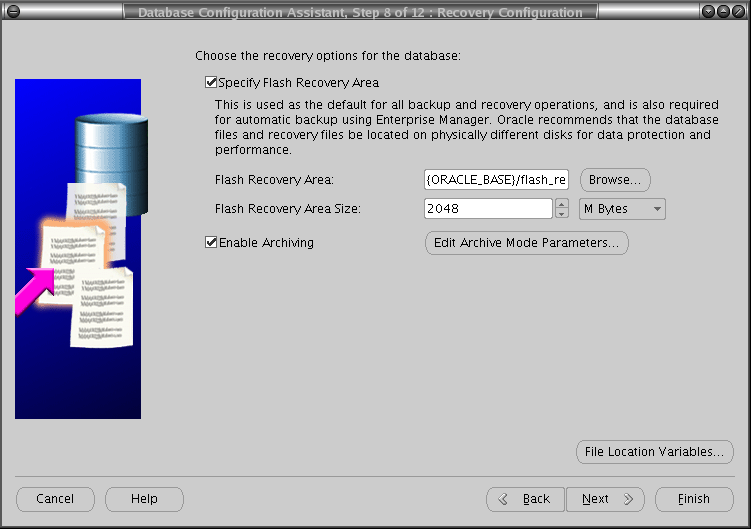Increase Flash Recovery Area Size with up arrow
The image size is (751, 529).
coord(561,204)
